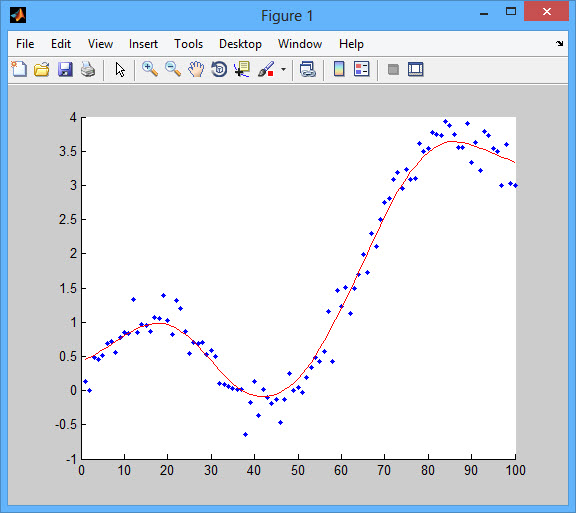Toggle the Data Cursor tool
This screenshot has height=513, width=576.
[x=242, y=69]
